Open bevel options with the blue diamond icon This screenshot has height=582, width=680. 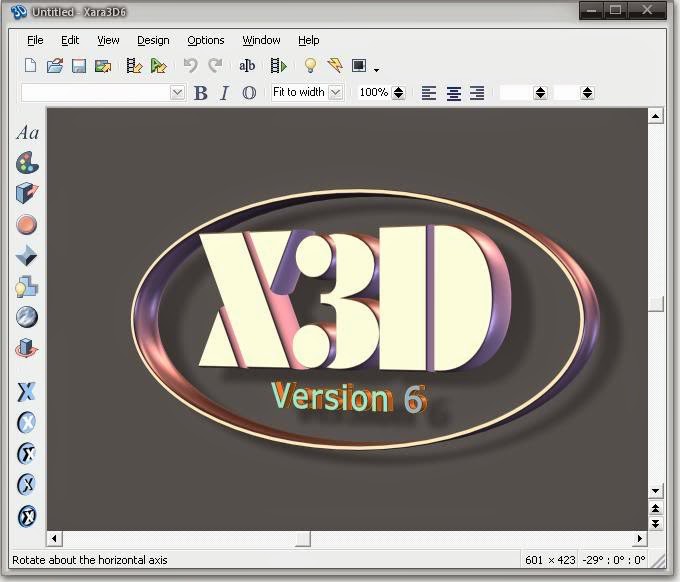point(26,255)
